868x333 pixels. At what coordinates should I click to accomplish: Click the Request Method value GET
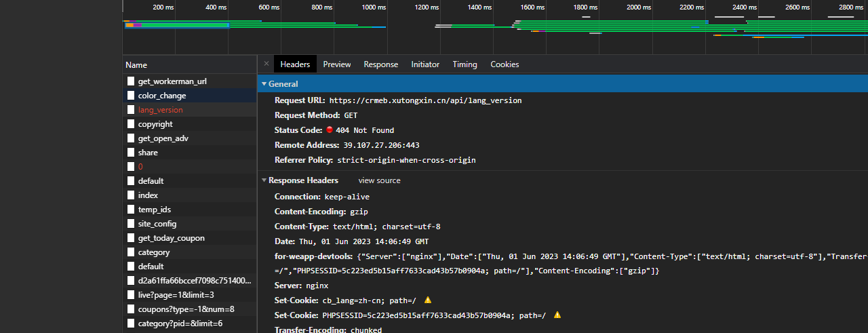[x=351, y=115]
